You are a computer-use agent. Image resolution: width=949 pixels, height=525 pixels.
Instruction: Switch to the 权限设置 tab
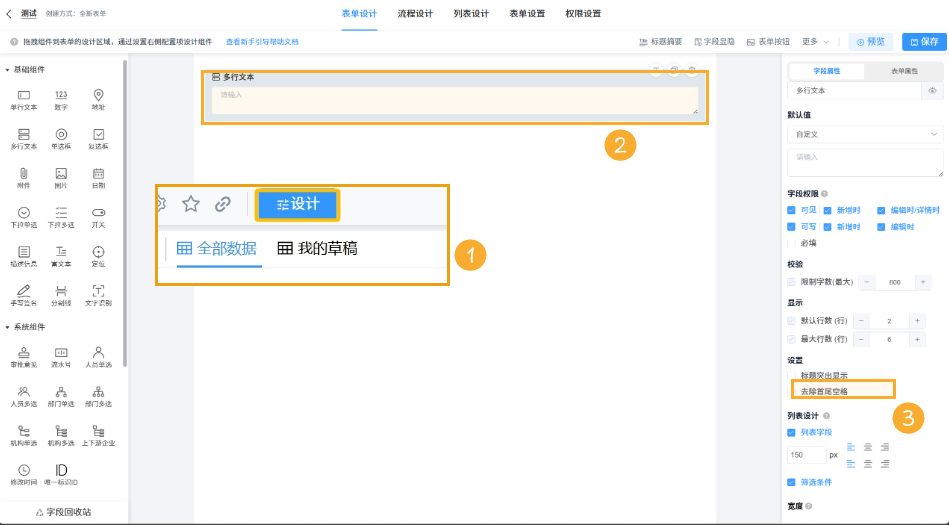click(x=583, y=13)
